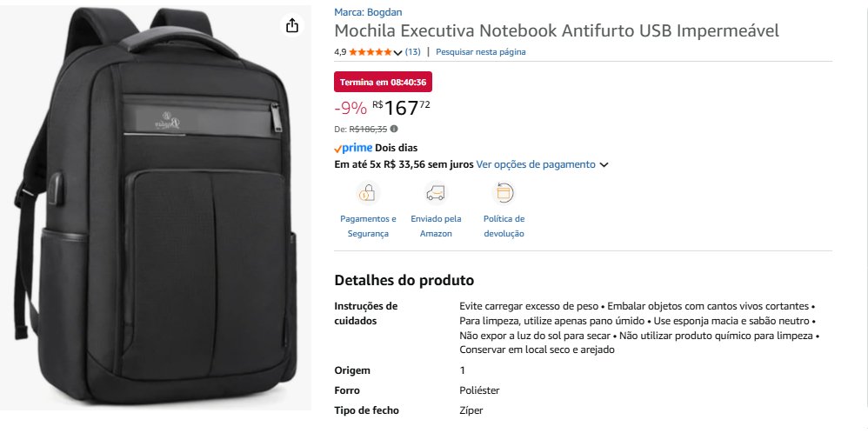
Task: Click the Enviado pela Amazon truck icon
Action: pyautogui.click(x=436, y=193)
